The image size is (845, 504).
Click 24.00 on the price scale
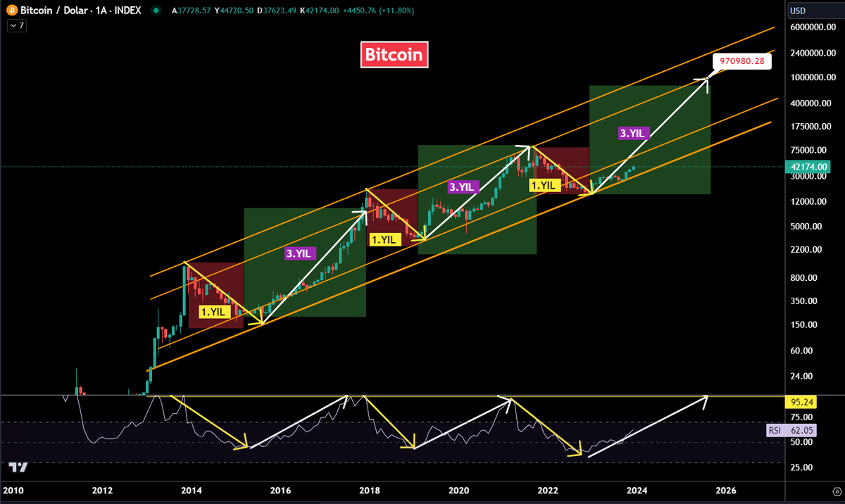point(801,376)
